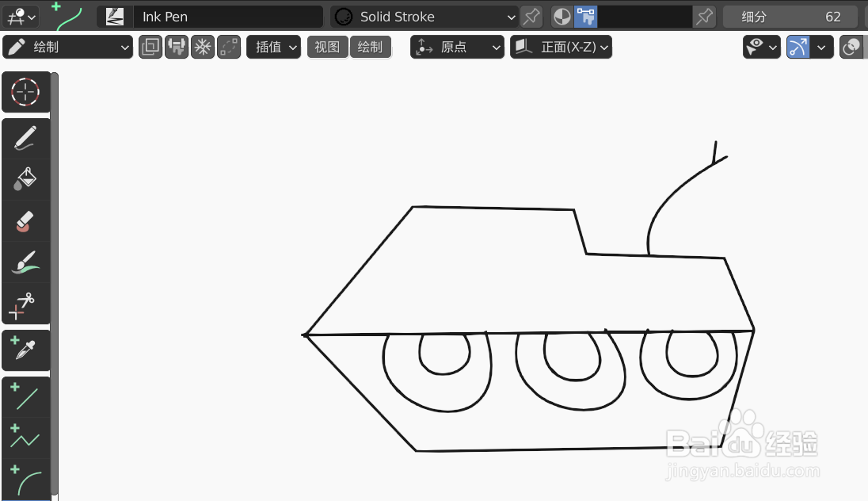The image size is (868, 501).
Task: Open the editor type dropdown
Action: pos(21,17)
